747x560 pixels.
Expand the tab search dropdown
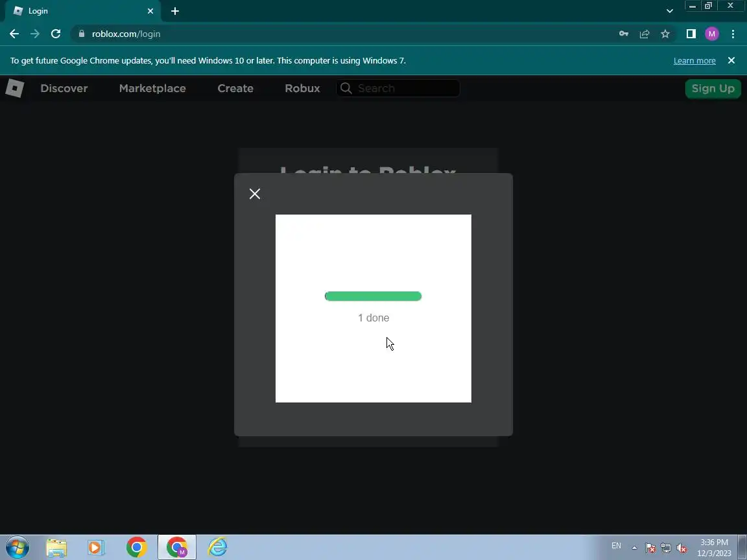coord(669,11)
